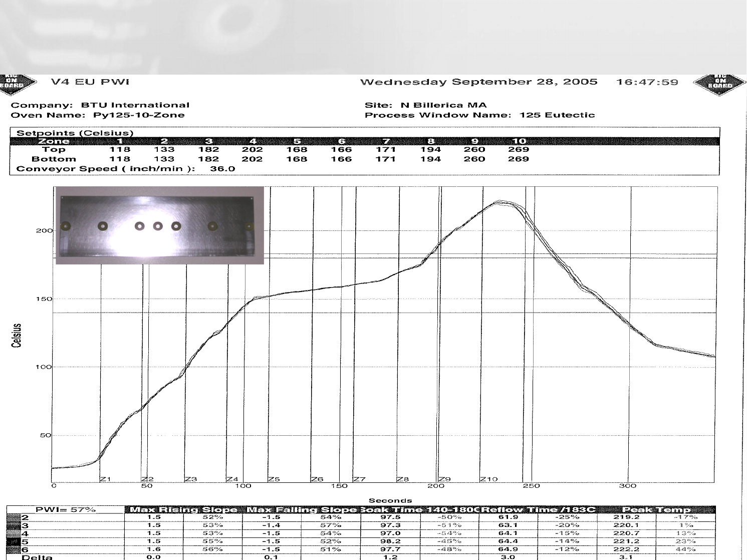Screen dimensions: 747x560
Task: Click row 6 peak temp percentage 44%
Action: [x=685, y=549]
